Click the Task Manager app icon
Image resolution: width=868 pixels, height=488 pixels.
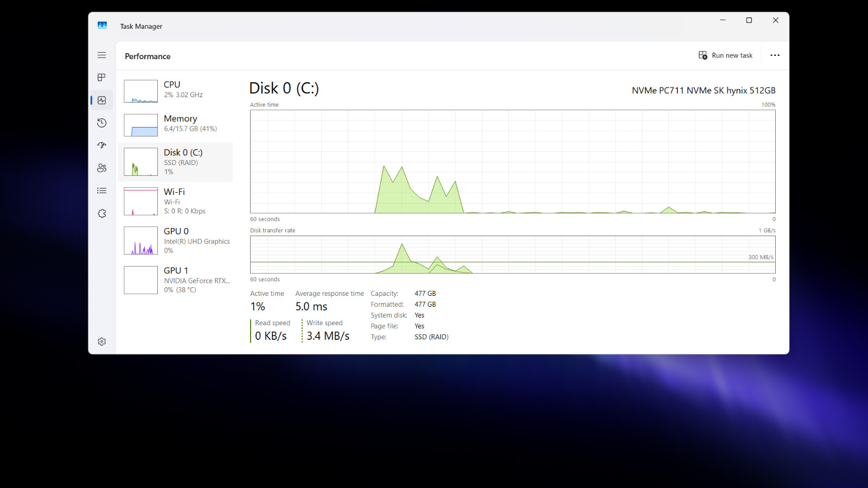pos(102,26)
